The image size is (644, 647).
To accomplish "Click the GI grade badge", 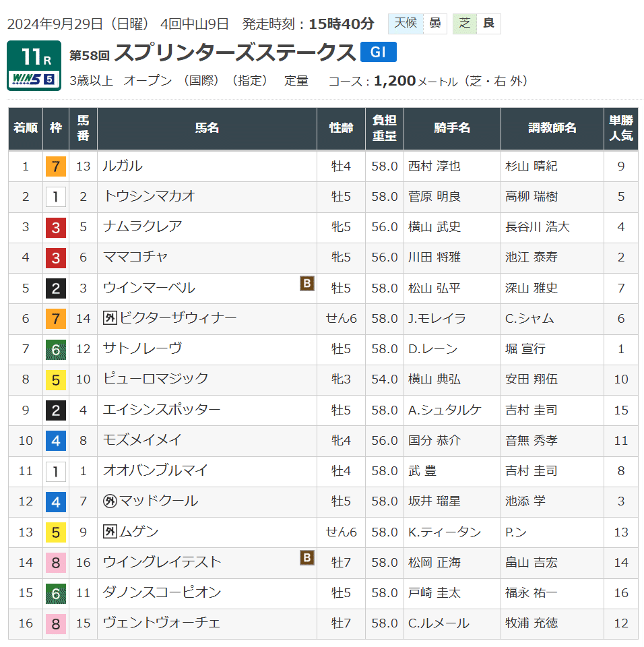I will pos(379,51).
